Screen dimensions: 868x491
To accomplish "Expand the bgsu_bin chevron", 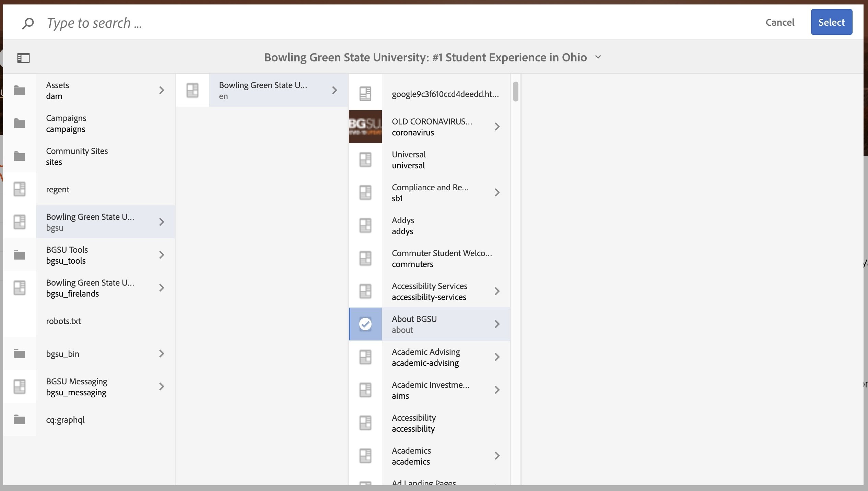I will tap(162, 354).
